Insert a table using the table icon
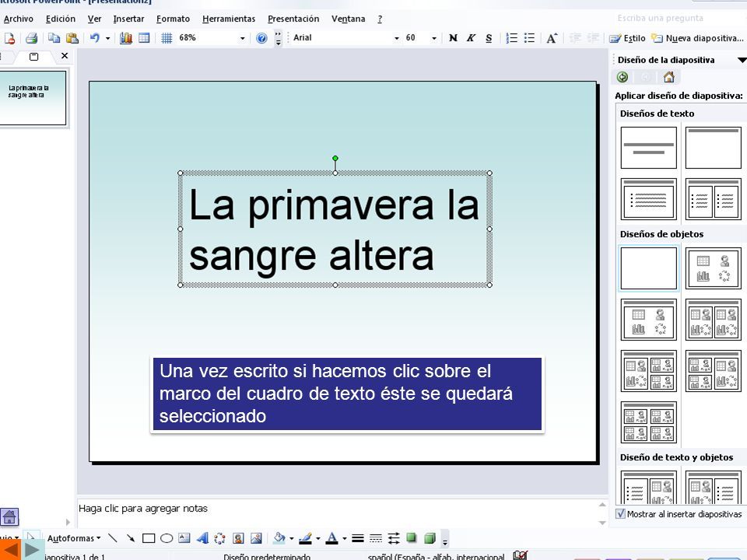This screenshot has width=747, height=560. click(144, 38)
